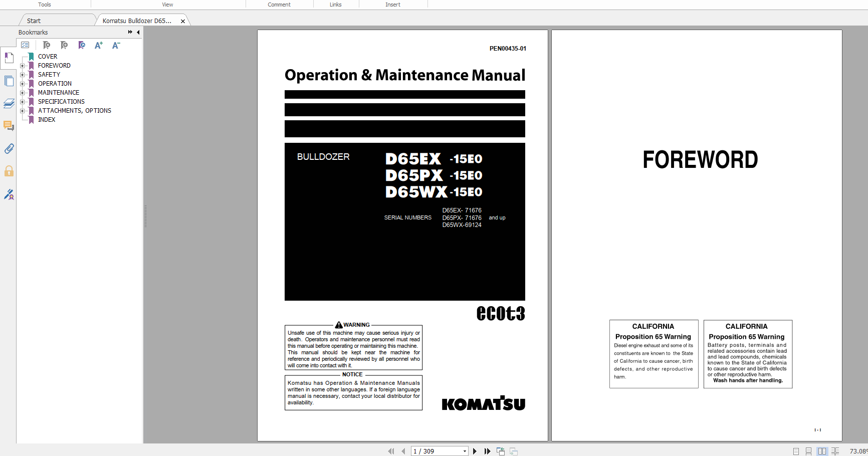This screenshot has width=868, height=456.
Task: Click the PEN00435-01 document number
Action: pos(508,49)
